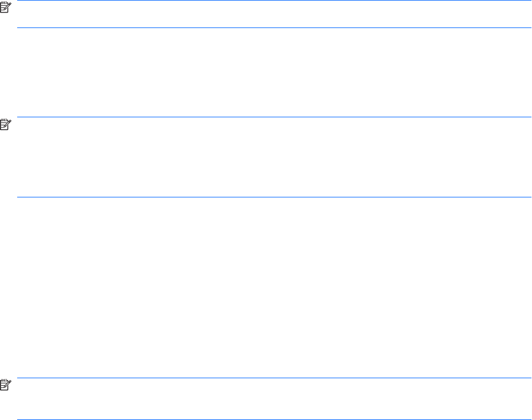Click right end of the middle note's lower line
This screenshot has height=420, width=532.
(529, 197)
